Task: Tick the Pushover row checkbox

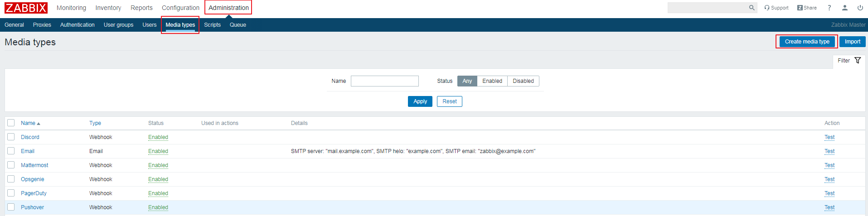Action: coord(11,207)
